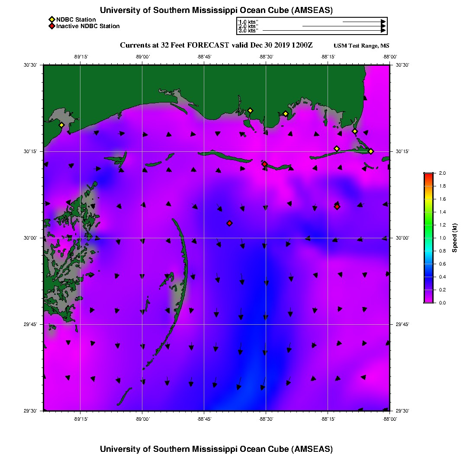The height and width of the screenshot is (454, 476).
Task: Click the red top of the speed colorbar
Action: (x=428, y=174)
